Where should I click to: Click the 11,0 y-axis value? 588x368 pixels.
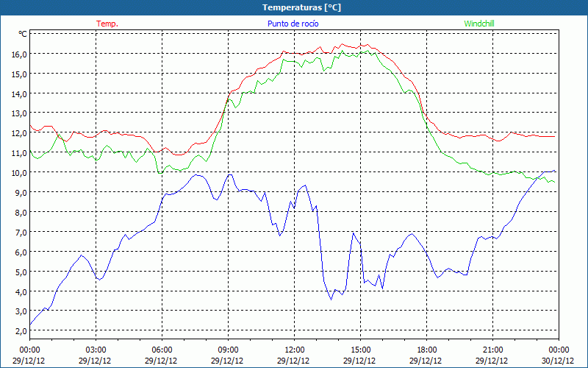[x=19, y=153]
